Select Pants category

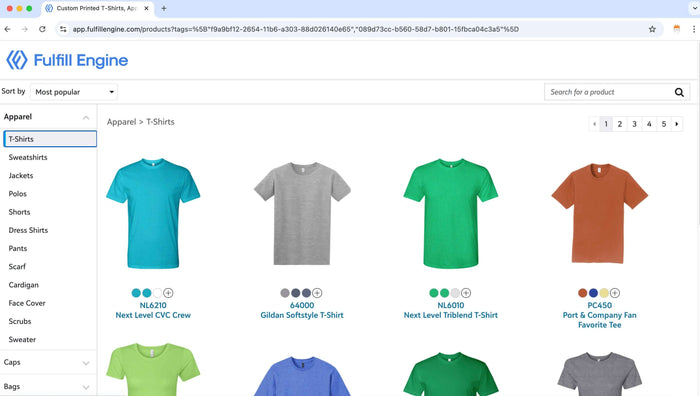tap(17, 249)
